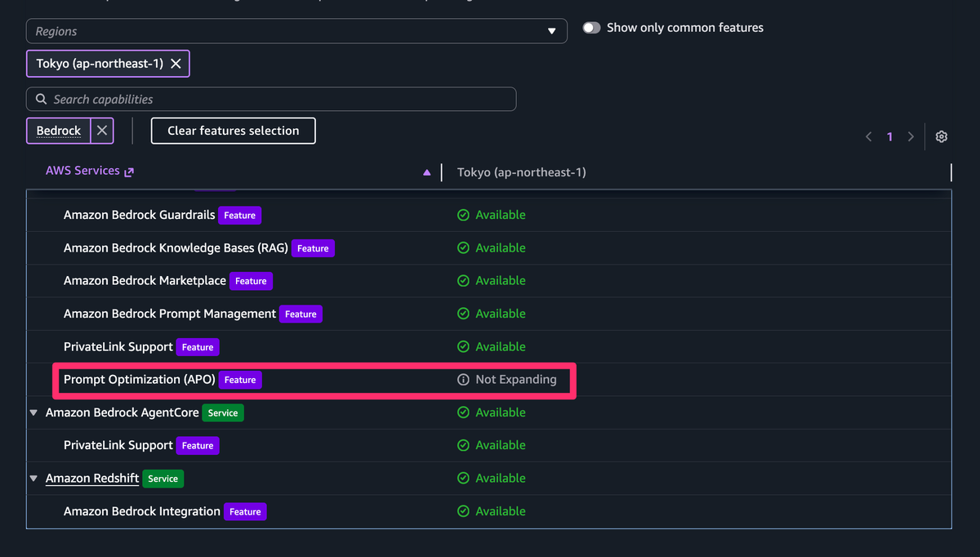
Task: Go to next page arrow
Action: (911, 136)
